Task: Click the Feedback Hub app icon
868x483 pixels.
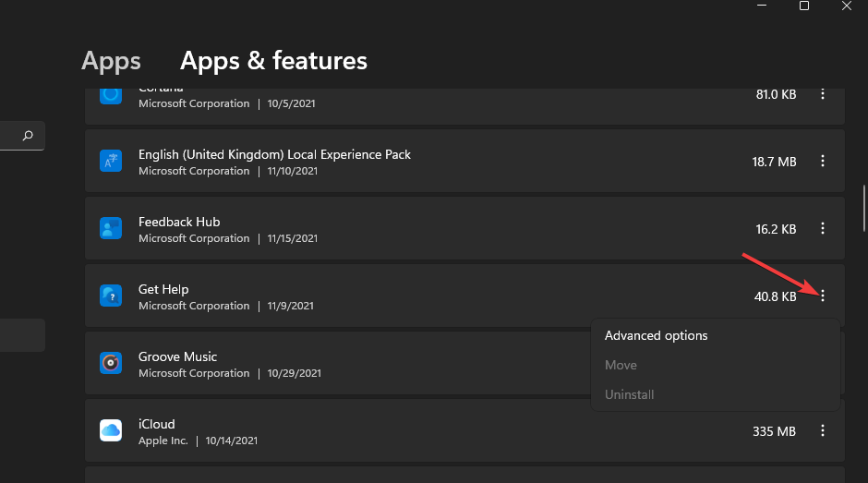Action: (111, 229)
